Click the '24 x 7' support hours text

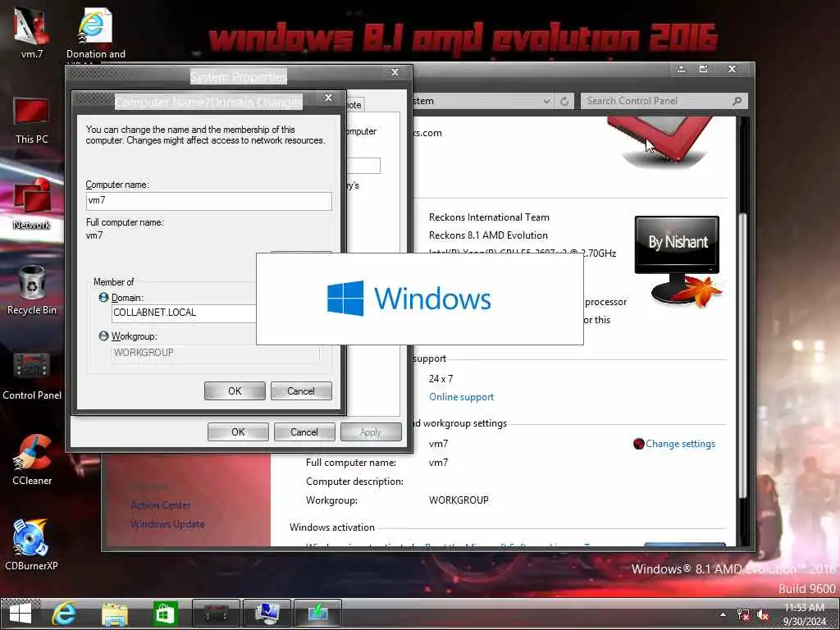click(x=441, y=379)
